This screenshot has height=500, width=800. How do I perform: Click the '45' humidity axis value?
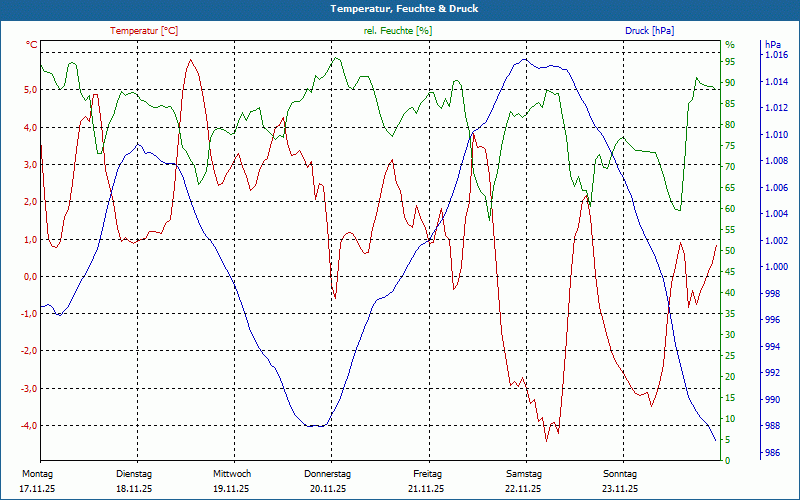tap(730, 272)
